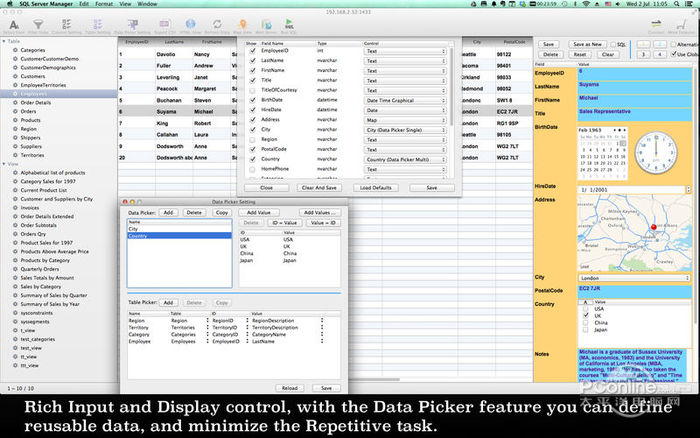Open the Format menu
This screenshot has width=700, height=438.
point(103,4)
